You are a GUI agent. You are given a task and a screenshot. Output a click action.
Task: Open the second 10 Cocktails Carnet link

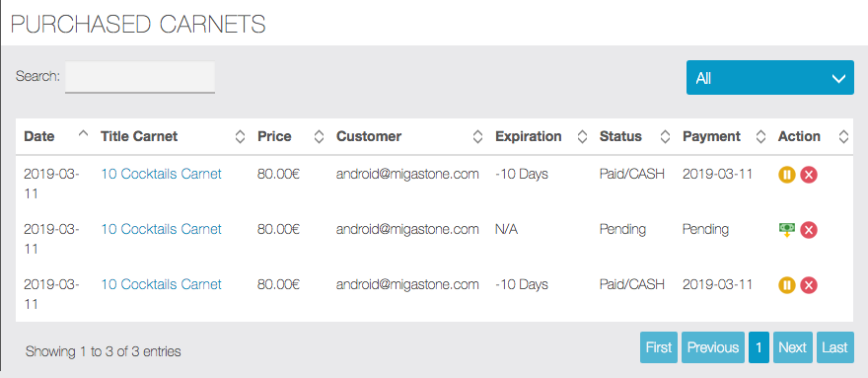(161, 229)
